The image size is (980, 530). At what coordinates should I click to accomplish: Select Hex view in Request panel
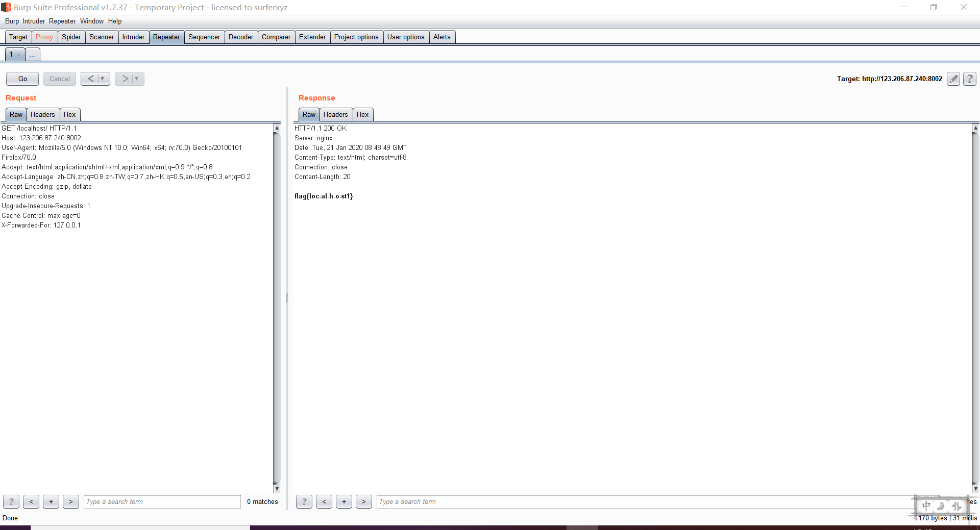click(69, 114)
